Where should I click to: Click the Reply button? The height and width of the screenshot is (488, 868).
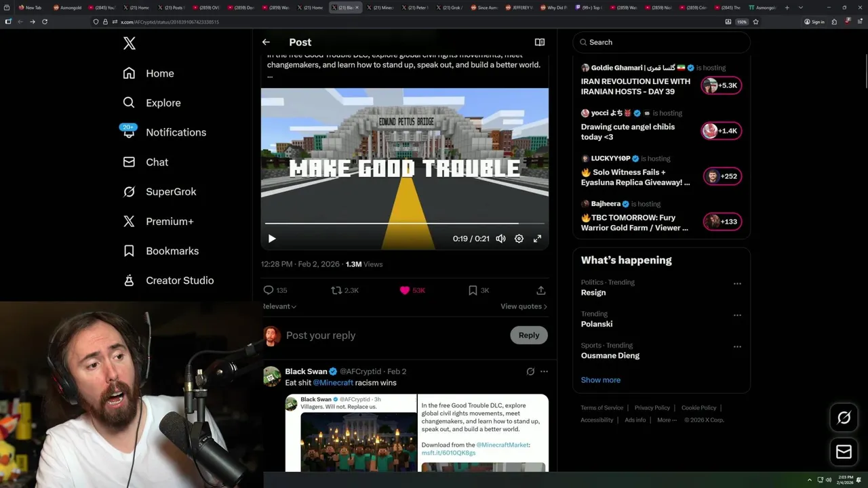[x=529, y=335]
